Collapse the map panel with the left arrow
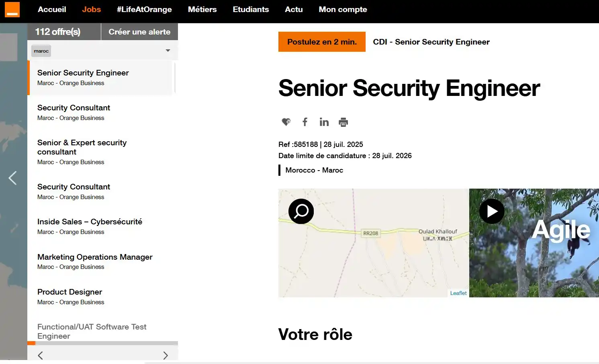 coord(13,178)
